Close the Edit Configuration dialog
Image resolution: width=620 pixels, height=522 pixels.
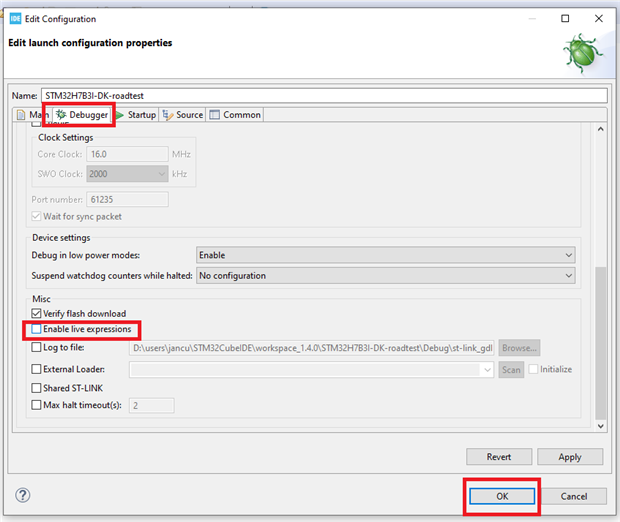(599, 19)
